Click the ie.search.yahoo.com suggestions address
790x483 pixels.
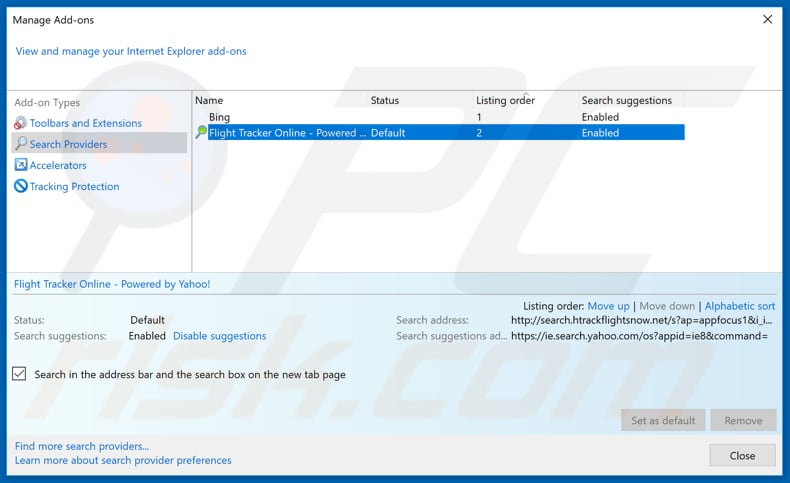pyautogui.click(x=639, y=336)
